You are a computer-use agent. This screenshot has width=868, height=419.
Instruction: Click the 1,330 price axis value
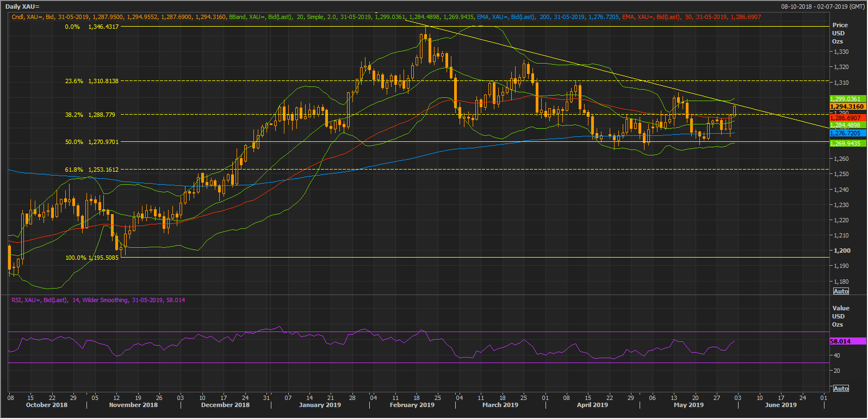(841, 52)
